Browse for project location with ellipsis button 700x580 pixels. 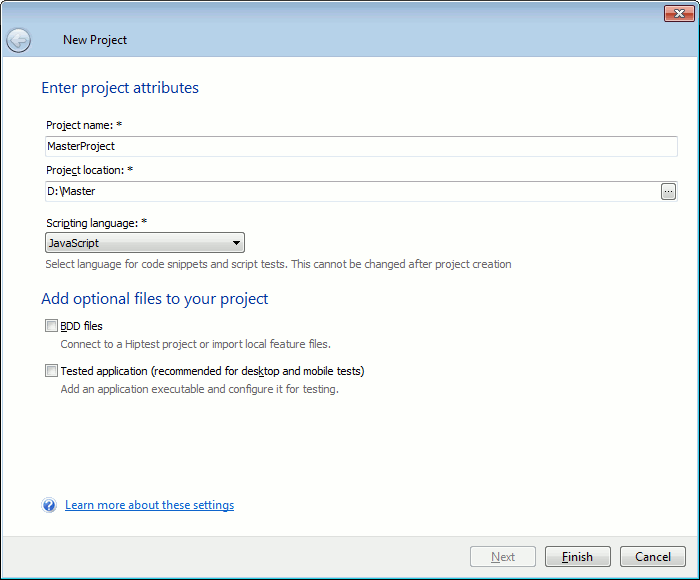click(668, 192)
